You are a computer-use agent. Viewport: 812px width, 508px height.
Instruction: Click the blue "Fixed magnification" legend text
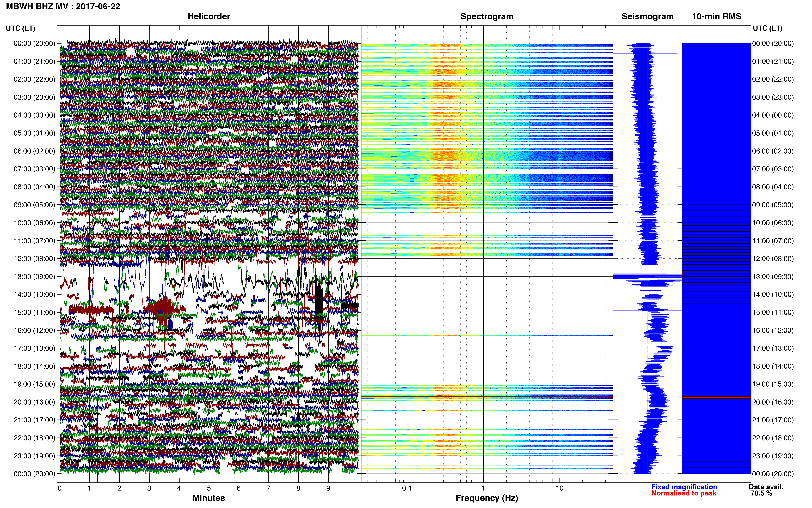[684, 487]
